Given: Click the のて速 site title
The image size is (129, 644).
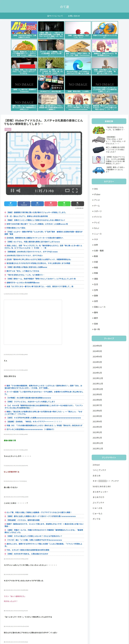Looking at the screenshot, I should pyautogui.click(x=64, y=7).
